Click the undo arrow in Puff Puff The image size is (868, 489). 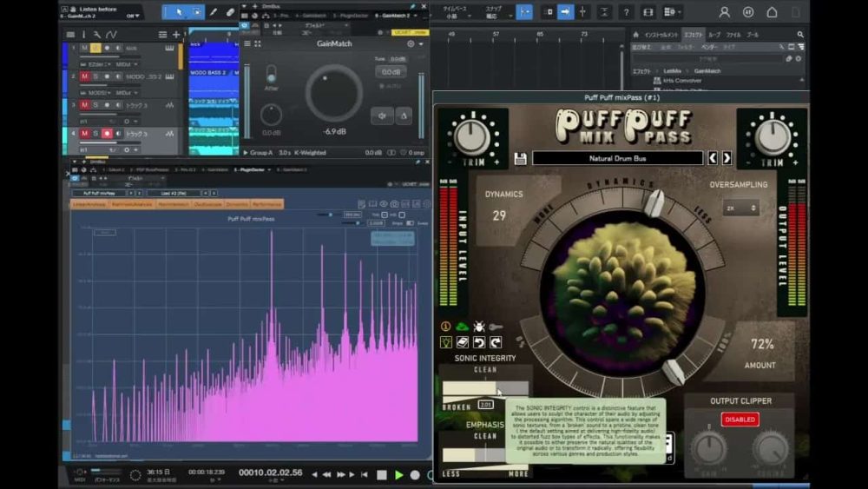click(x=479, y=342)
